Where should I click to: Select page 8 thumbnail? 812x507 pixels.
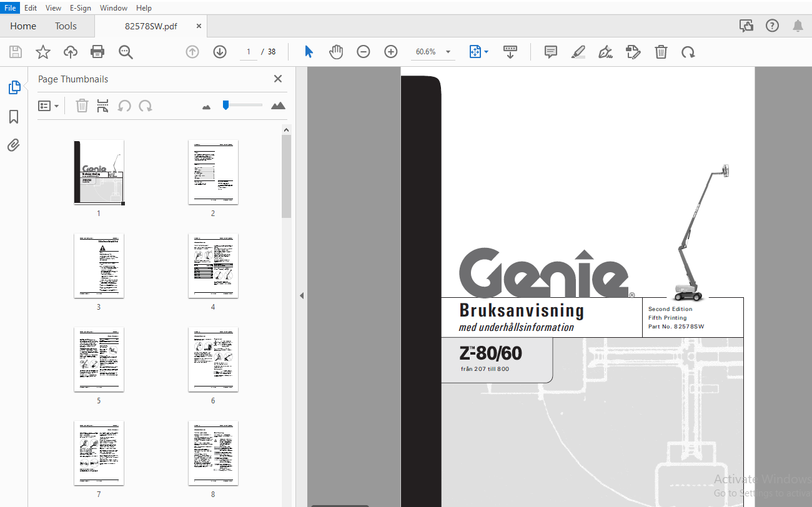(213, 453)
